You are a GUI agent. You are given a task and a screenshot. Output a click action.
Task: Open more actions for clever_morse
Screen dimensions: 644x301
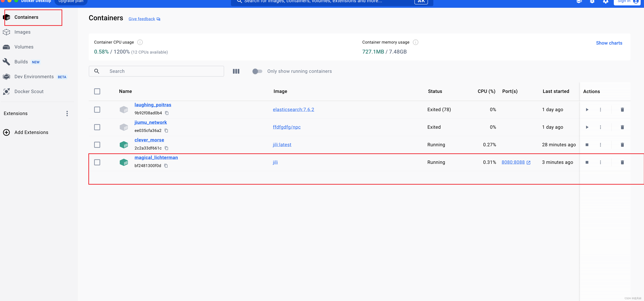[x=600, y=145]
